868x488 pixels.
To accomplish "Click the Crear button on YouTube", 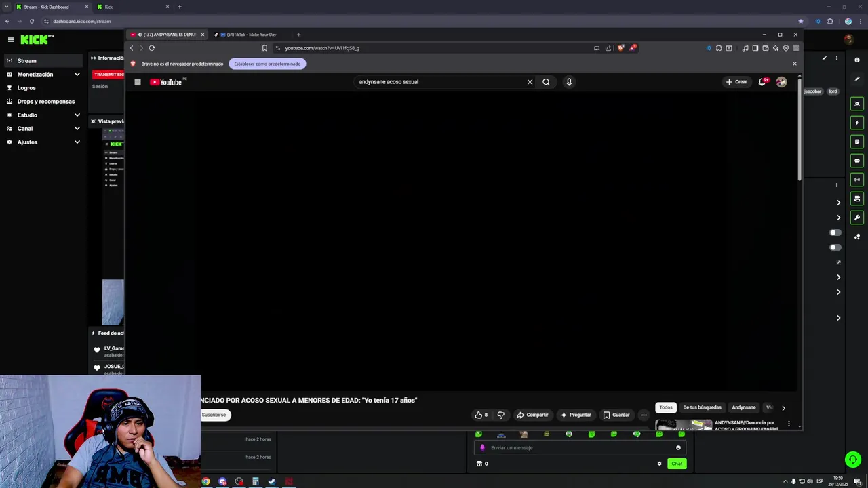I will [x=736, y=82].
